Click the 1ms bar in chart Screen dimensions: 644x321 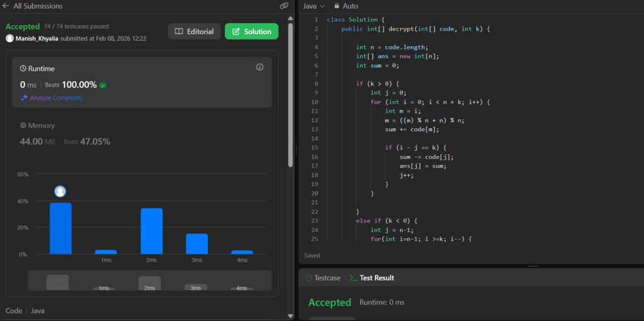[x=106, y=252]
